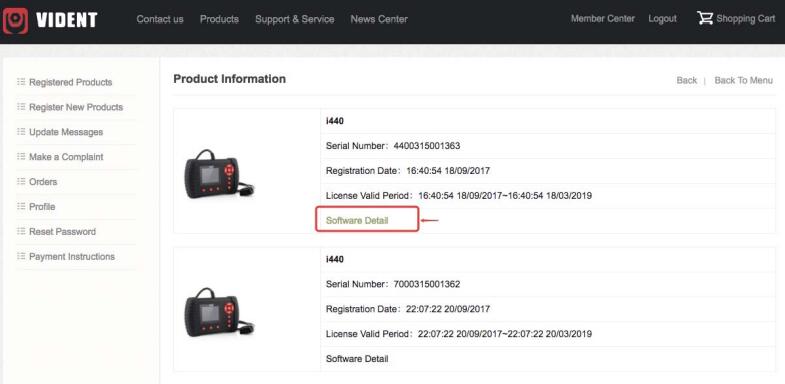
Task: Select the second product's i440 title
Action: point(335,259)
